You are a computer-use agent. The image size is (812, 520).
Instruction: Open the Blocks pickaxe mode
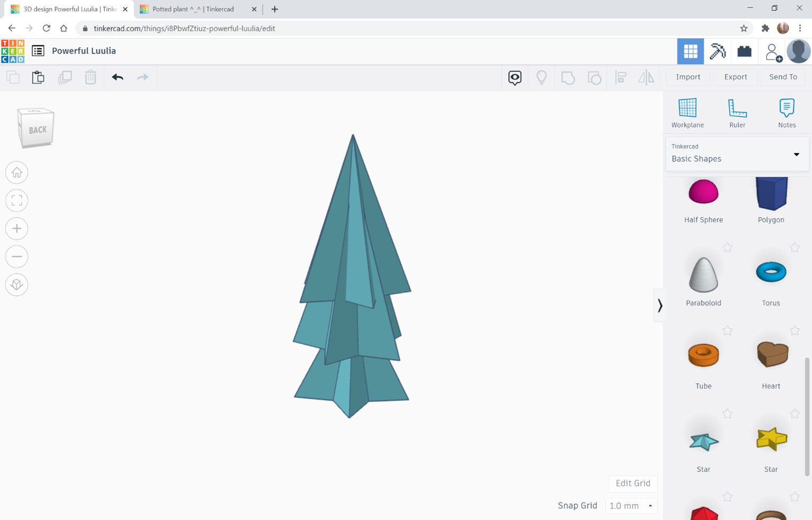pyautogui.click(x=717, y=51)
